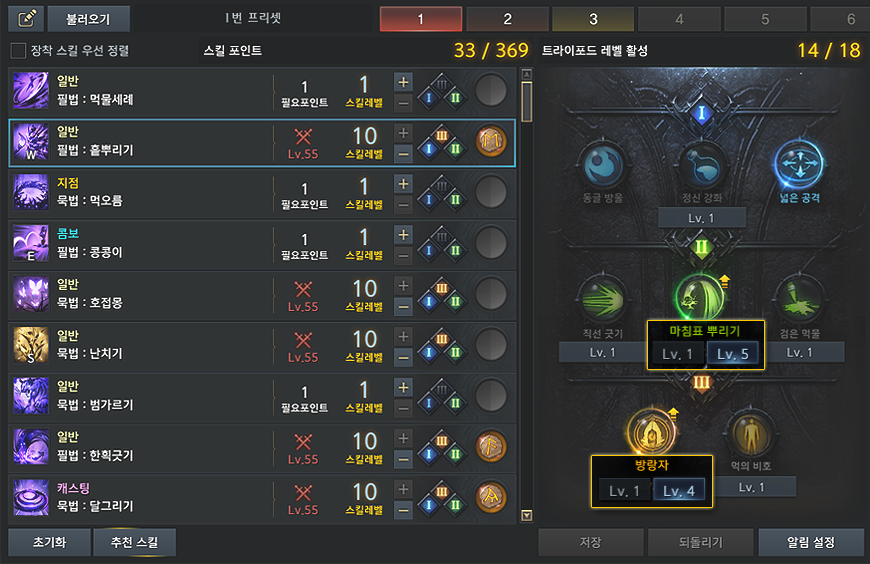This screenshot has height=564, width=870.
Task: Open rune slot on 필법 : 흩뿌리기
Action: pyautogui.click(x=491, y=141)
